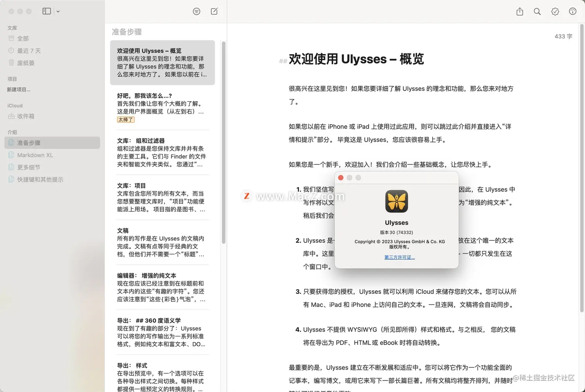Open the 第三方许可证... link
This screenshot has height=392, width=585.
400,257
